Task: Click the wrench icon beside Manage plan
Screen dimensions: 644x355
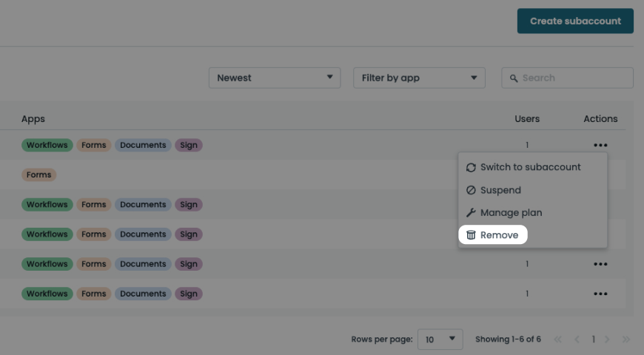Action: pyautogui.click(x=471, y=213)
